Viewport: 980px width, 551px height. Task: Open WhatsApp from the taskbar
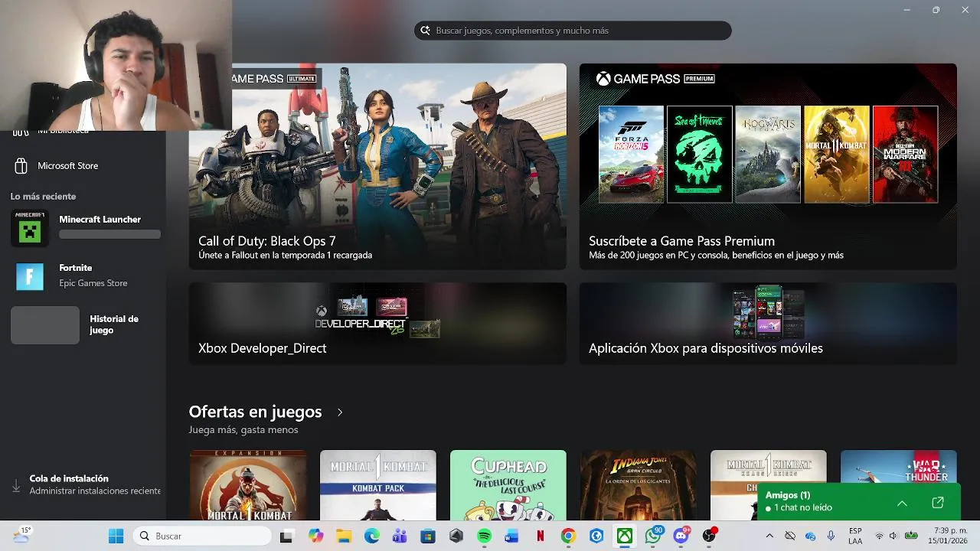click(653, 536)
